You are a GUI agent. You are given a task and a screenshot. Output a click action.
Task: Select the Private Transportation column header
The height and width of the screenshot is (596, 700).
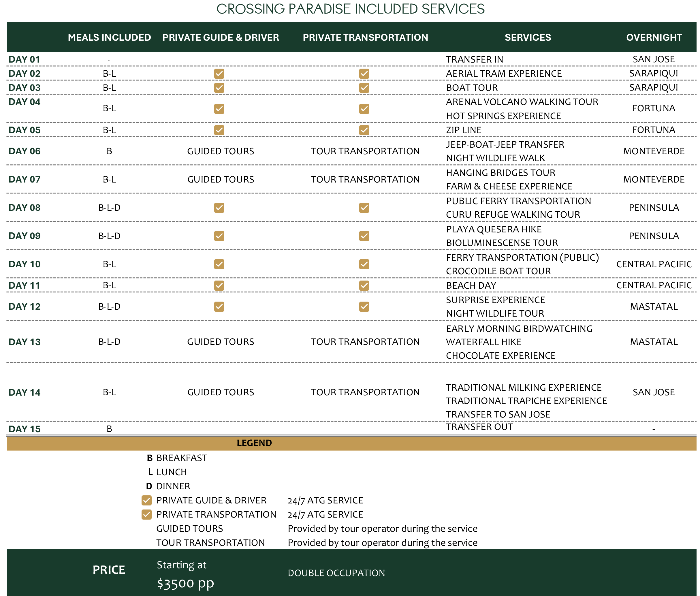click(366, 37)
